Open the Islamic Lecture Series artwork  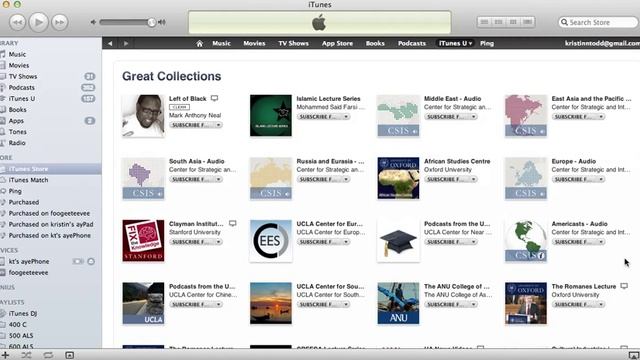point(271,116)
